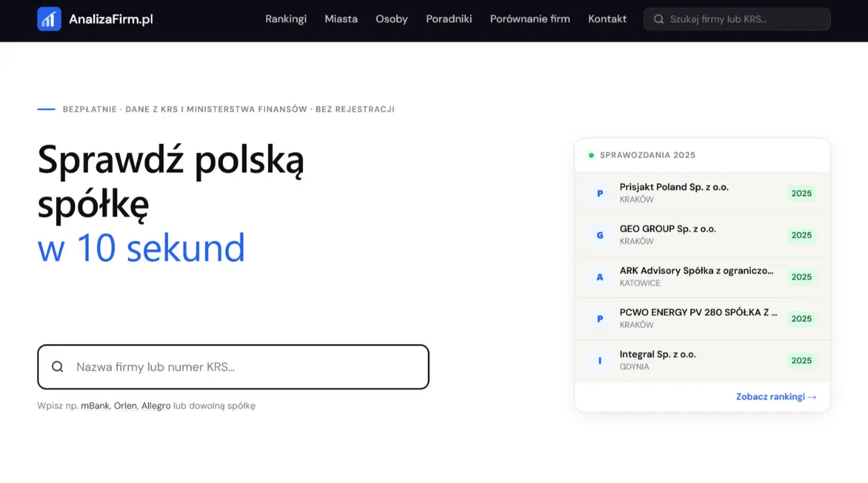Click the A avatar for ARK Advisory
This screenshot has width=868, height=483.
599,277
